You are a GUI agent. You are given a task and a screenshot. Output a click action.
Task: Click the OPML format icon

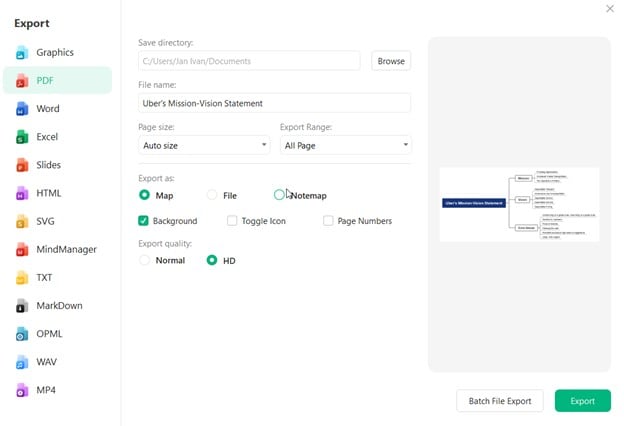pos(22,334)
